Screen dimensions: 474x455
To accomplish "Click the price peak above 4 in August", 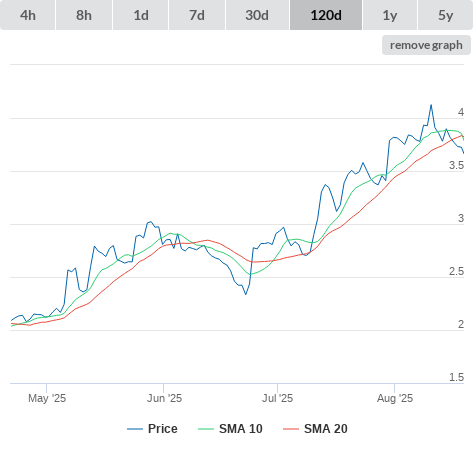I will coord(431,105).
